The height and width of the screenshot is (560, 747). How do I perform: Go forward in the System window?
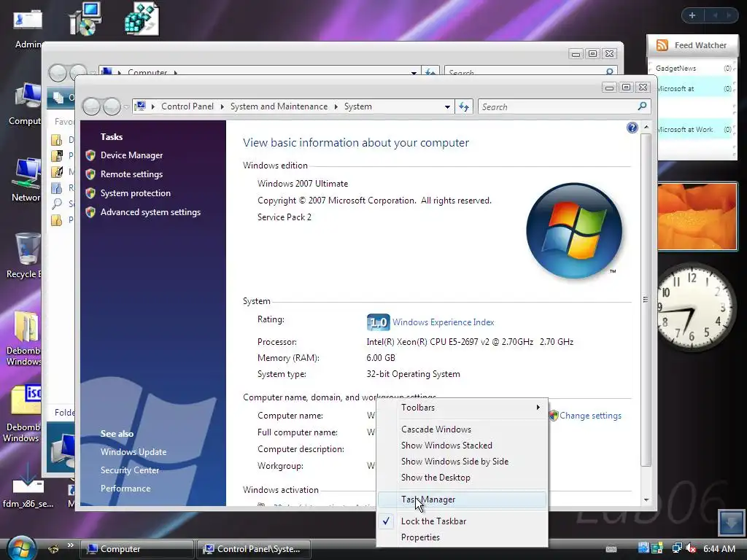click(x=112, y=106)
